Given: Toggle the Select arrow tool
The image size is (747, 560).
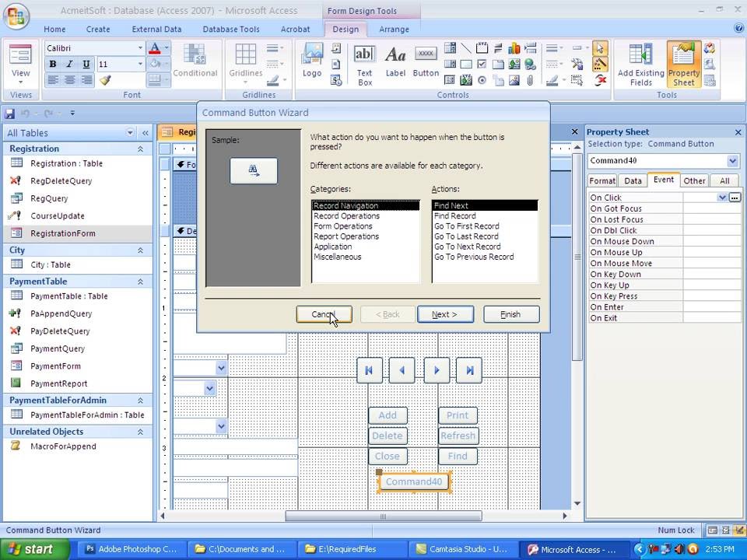Looking at the screenshot, I should tap(600, 48).
